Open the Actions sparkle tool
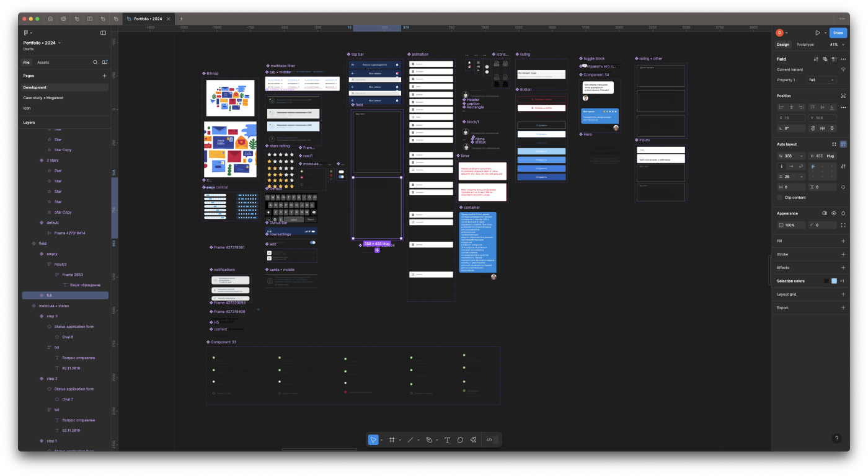The width and height of the screenshot is (868, 476). [x=473, y=439]
